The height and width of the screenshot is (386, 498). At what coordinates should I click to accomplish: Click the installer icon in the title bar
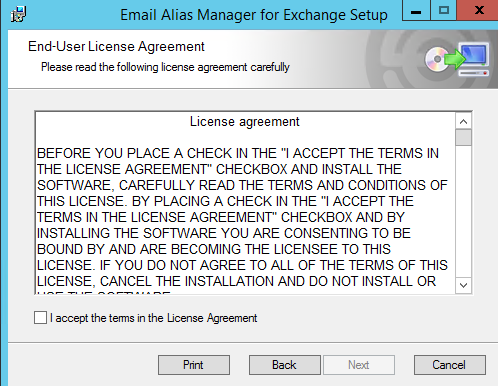18,14
